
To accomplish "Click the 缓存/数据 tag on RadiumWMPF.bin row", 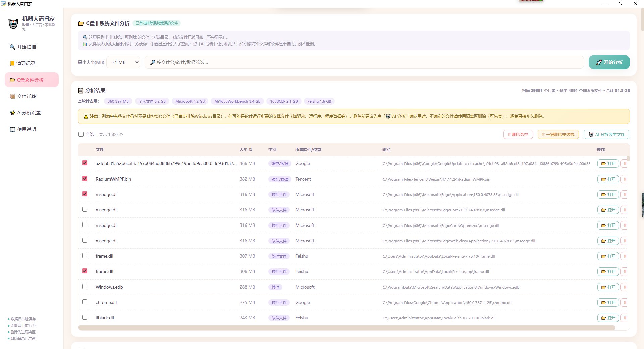I will [x=280, y=179].
